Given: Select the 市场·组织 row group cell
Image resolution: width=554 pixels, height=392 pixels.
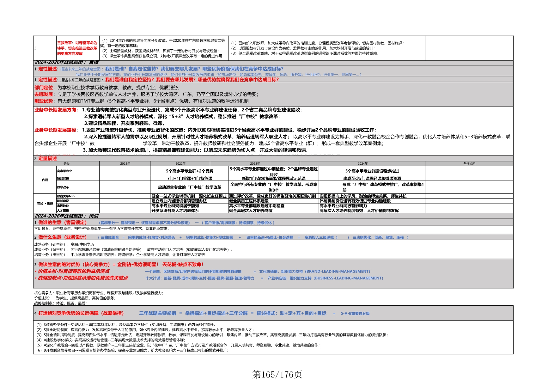Looking at the screenshot, I should point(45,203).
